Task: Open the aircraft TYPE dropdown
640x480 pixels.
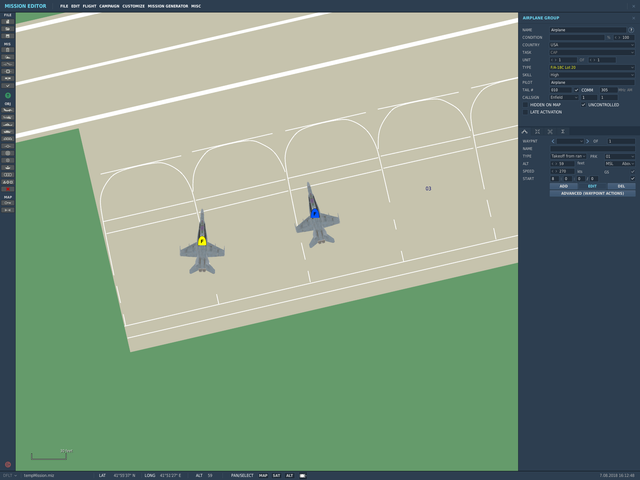Action: tap(592, 67)
